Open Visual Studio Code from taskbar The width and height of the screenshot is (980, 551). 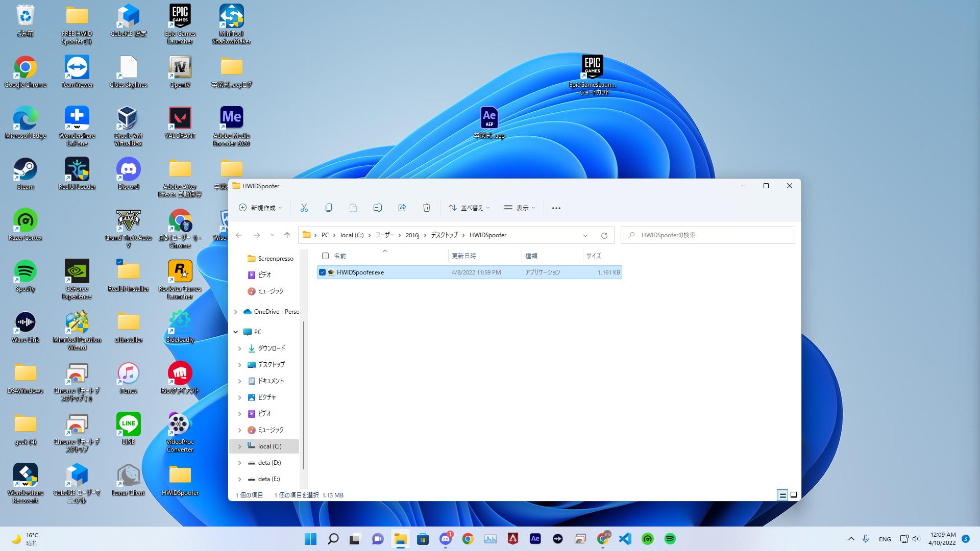[x=625, y=539]
